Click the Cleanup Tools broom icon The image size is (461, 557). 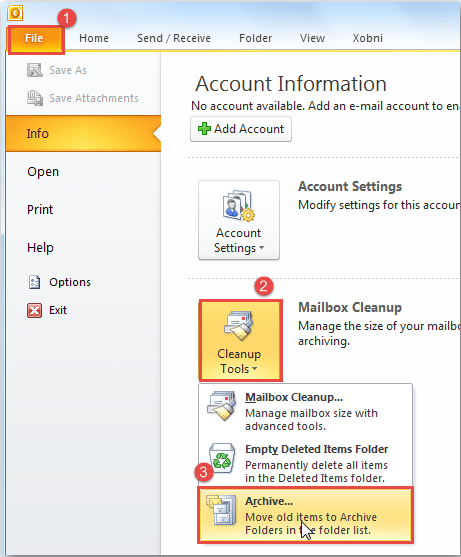click(x=239, y=325)
